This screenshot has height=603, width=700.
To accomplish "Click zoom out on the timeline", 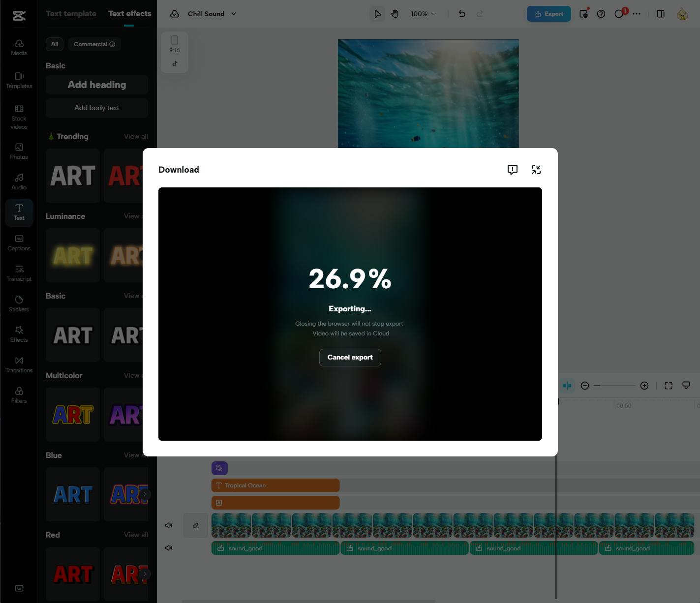I will click(x=585, y=386).
